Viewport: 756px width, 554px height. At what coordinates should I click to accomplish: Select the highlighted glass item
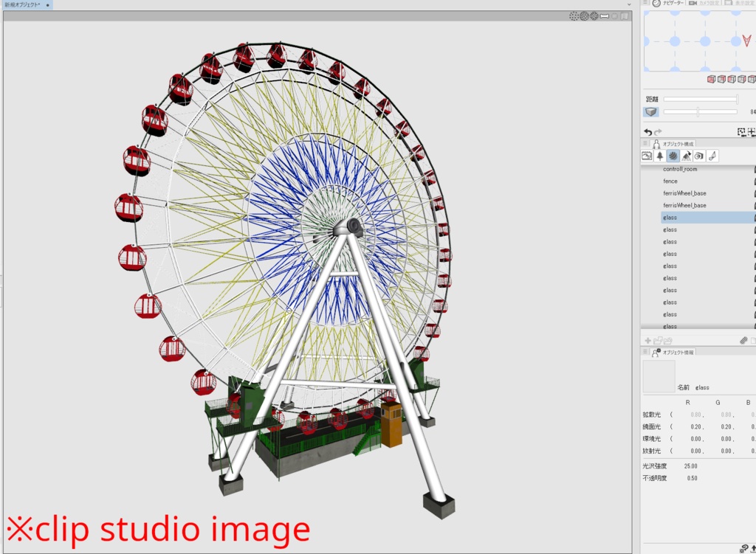pos(708,218)
